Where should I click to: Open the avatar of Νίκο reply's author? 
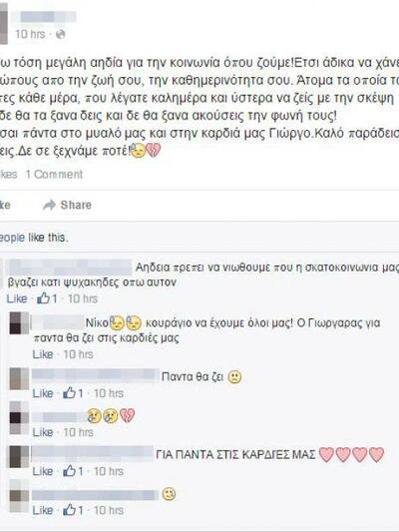(x=19, y=323)
